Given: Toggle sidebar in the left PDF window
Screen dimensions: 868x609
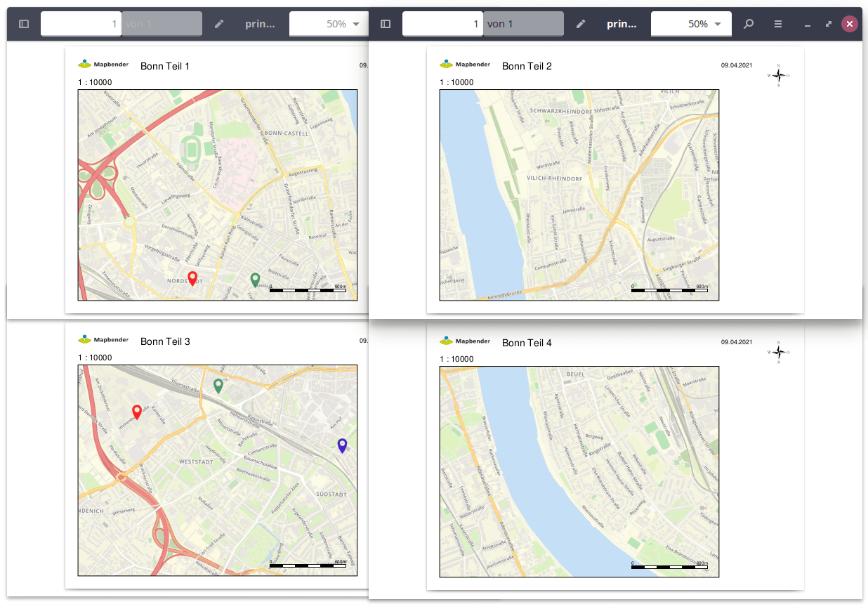Looking at the screenshot, I should (24, 24).
